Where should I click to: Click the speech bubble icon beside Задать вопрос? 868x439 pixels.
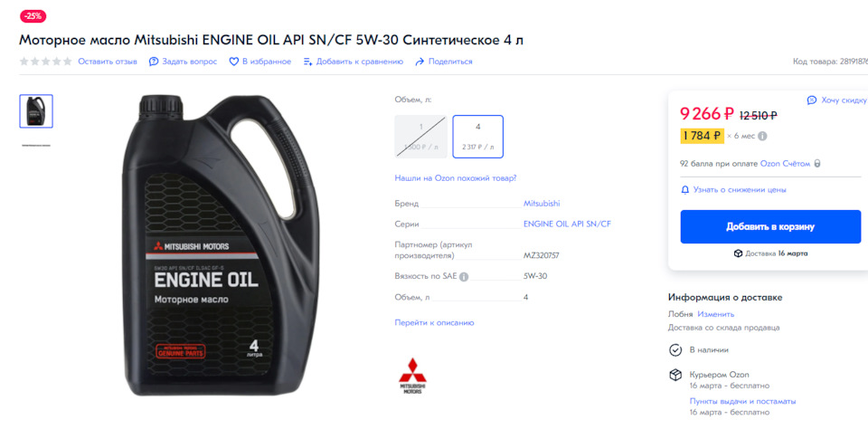point(154,62)
